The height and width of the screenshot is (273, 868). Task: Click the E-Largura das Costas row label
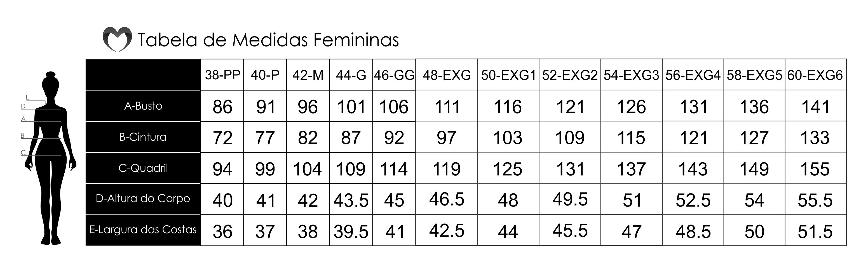tap(143, 230)
